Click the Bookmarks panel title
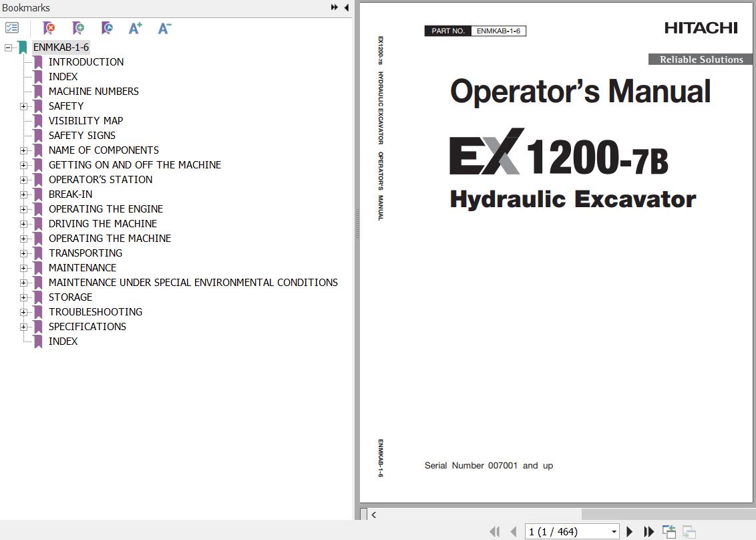Viewport: 756px width, 540px height. click(25, 8)
